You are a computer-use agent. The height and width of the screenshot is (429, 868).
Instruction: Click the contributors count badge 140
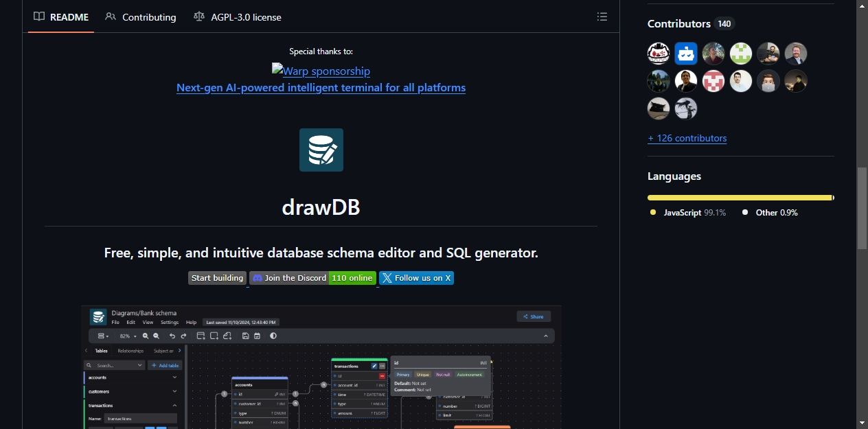(724, 24)
